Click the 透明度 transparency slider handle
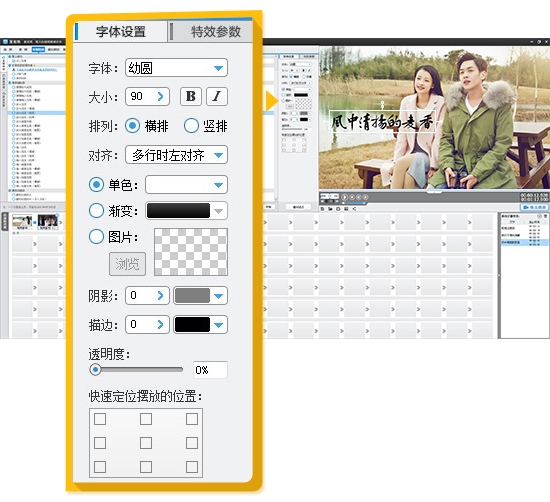The width and height of the screenshot is (550, 502). point(95,369)
